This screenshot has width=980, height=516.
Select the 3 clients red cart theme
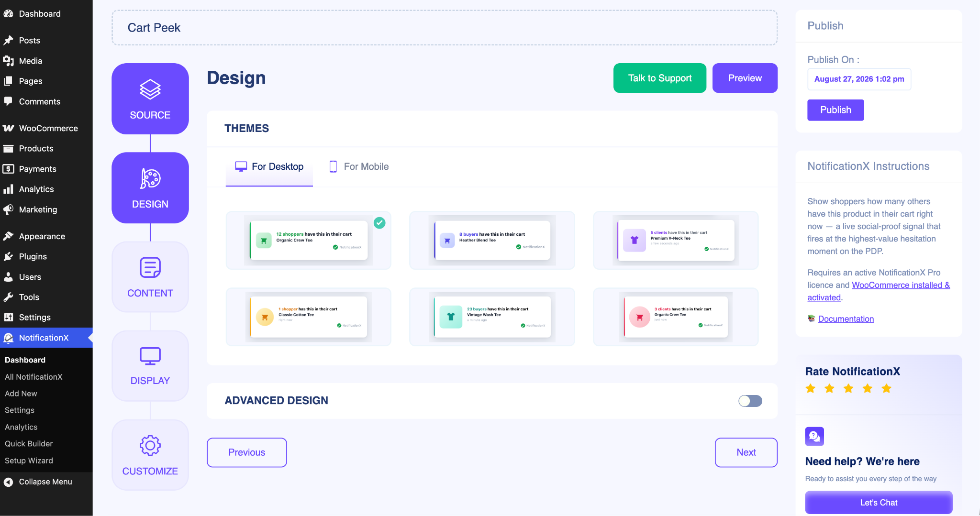676,317
